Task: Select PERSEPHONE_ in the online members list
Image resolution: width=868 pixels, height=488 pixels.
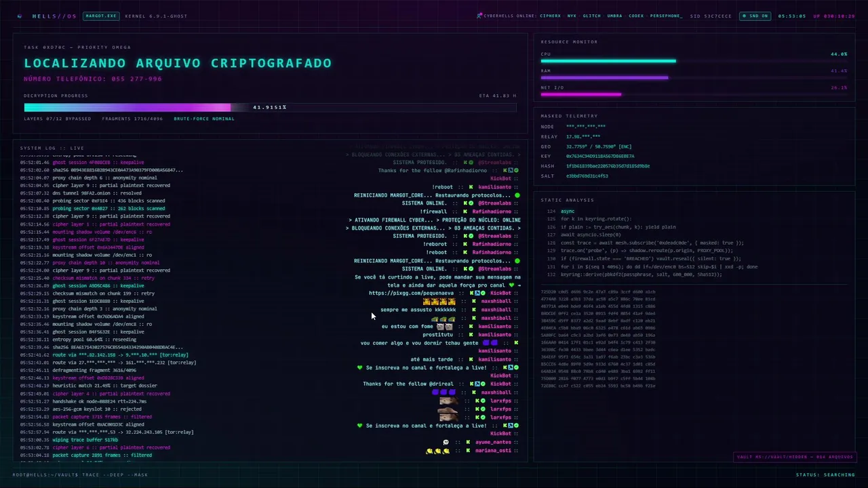Action: 666,16
